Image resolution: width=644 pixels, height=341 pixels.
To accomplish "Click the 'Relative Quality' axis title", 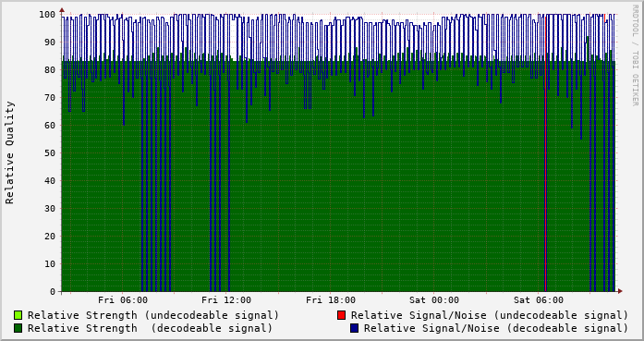I will (x=9, y=152).
